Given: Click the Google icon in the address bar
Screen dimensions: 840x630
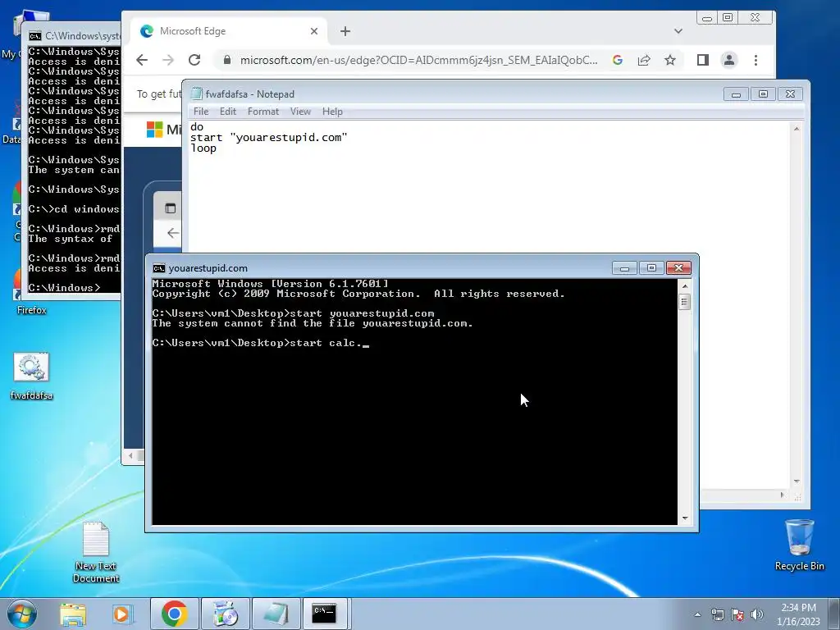Looking at the screenshot, I should (x=618, y=60).
